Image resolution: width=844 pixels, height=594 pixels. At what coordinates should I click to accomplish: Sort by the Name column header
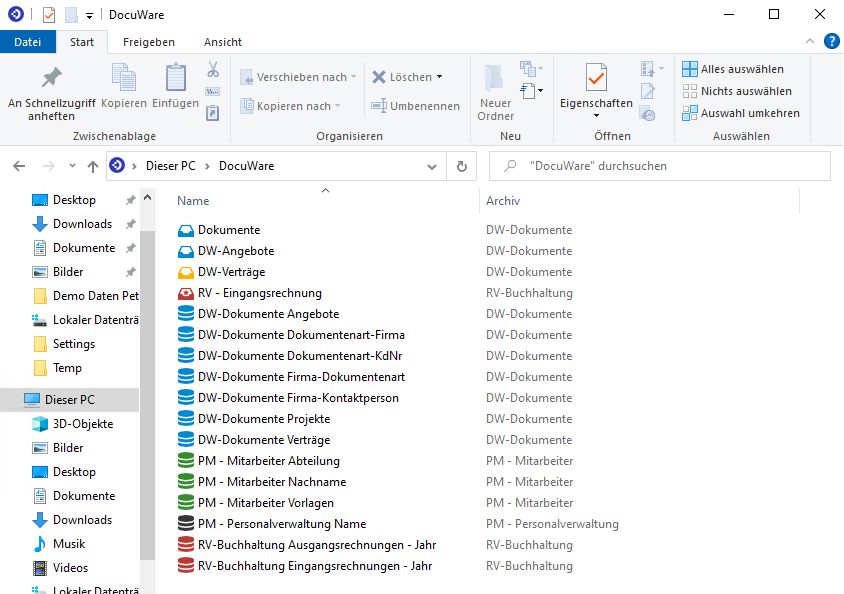pyautogui.click(x=193, y=201)
